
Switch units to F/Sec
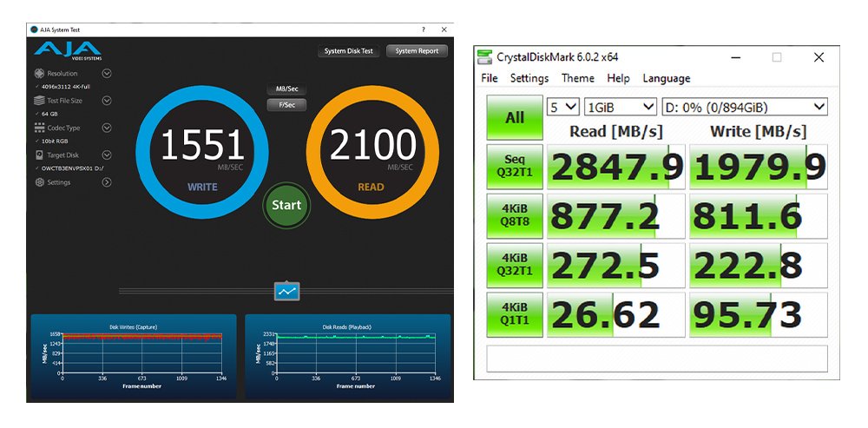[286, 105]
